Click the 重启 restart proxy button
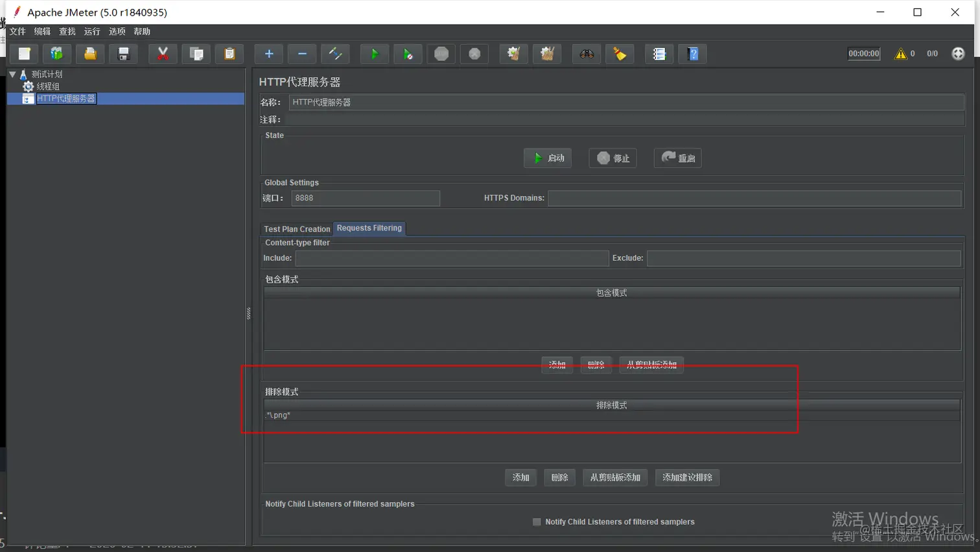 click(678, 158)
